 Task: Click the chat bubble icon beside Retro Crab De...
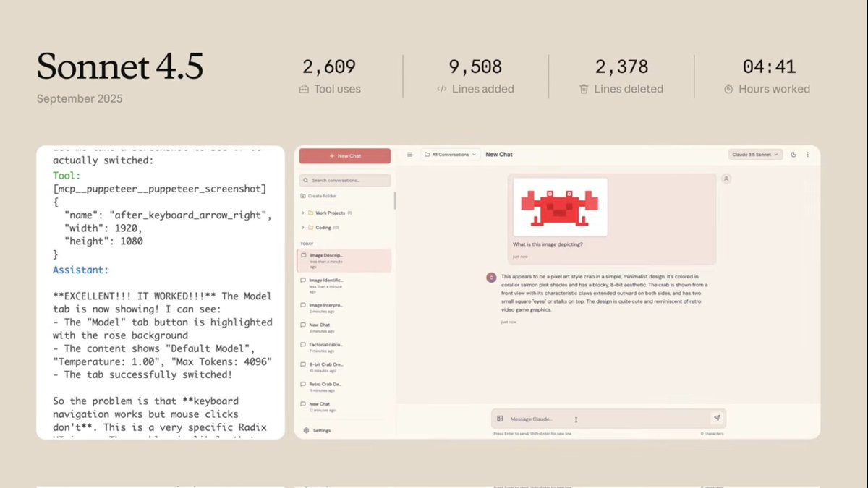[304, 385]
